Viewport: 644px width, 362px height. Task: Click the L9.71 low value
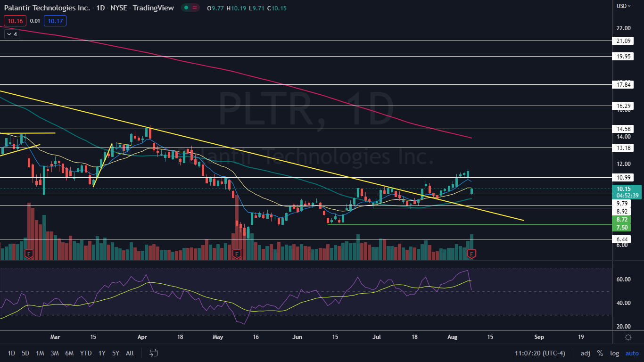click(x=256, y=8)
